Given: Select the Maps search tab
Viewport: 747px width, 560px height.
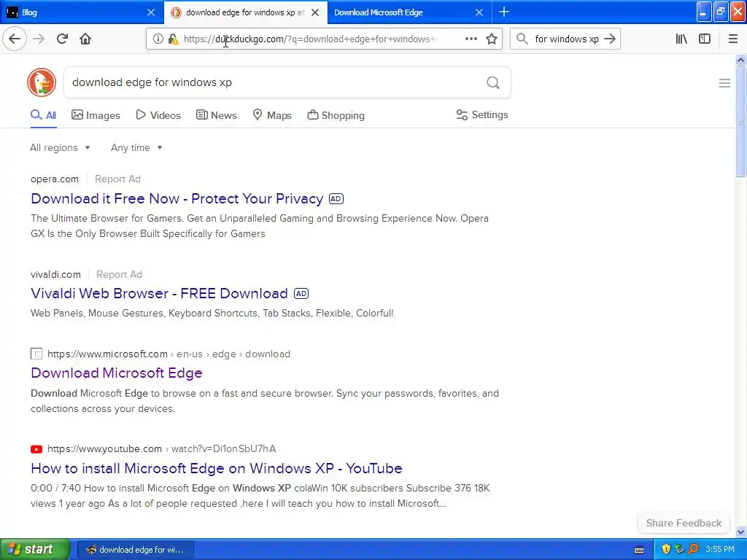Looking at the screenshot, I should (x=272, y=115).
